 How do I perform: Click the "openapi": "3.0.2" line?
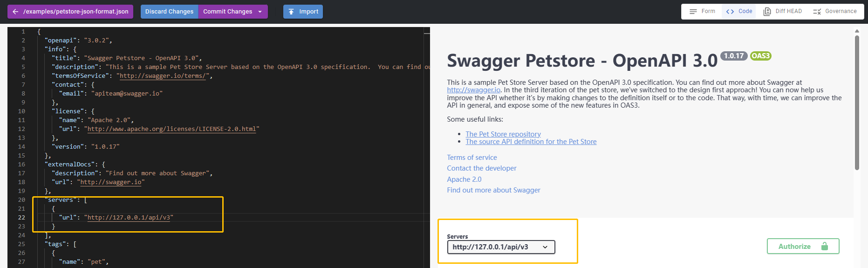78,41
